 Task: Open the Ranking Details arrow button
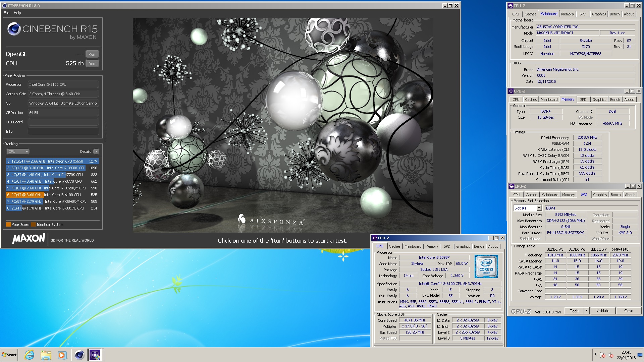(x=96, y=152)
